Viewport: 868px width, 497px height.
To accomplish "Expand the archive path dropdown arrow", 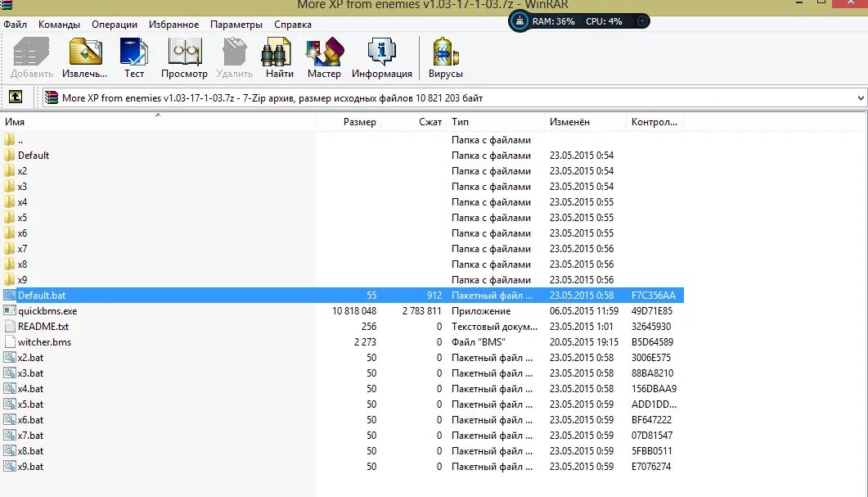I will click(x=861, y=98).
